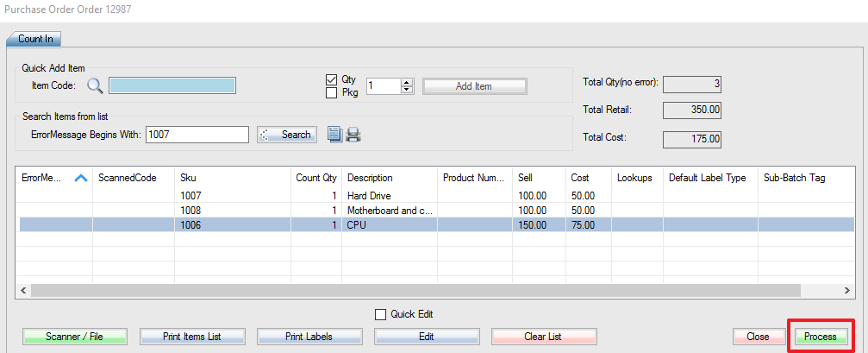Select Sku 1006 cell
Viewport: 868px width, 353px height.
pos(233,225)
